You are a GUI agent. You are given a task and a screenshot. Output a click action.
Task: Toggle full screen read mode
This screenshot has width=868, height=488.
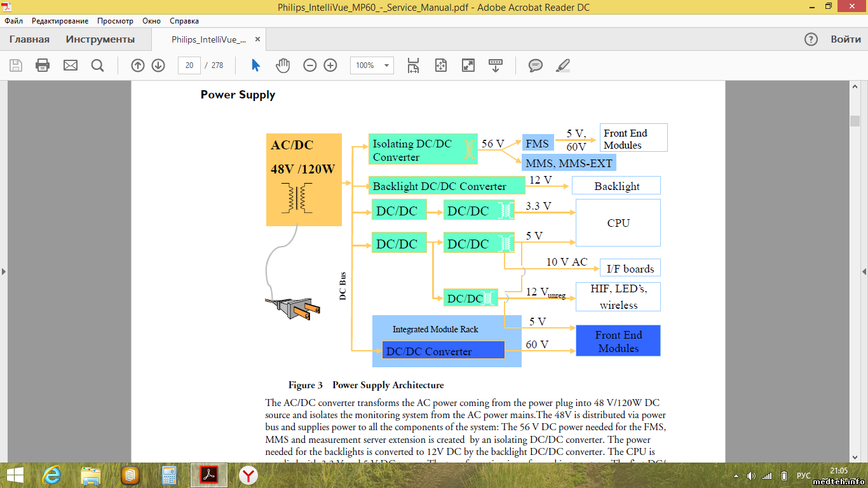(468, 65)
